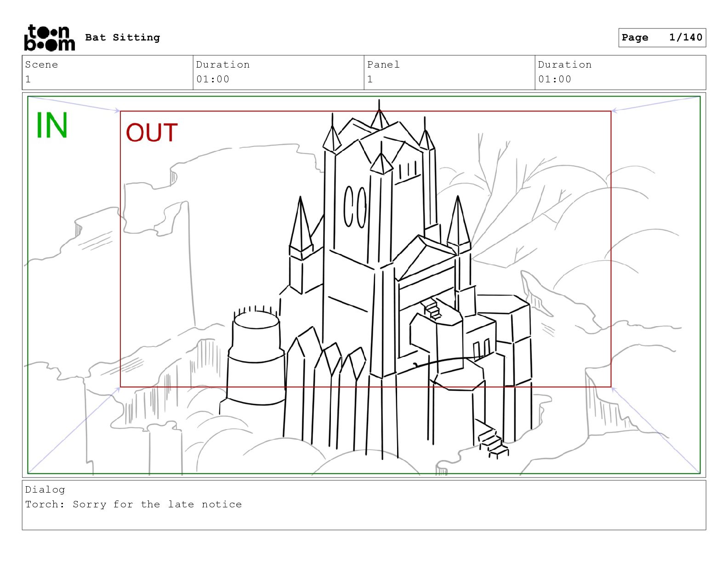Image resolution: width=728 pixels, height=563 pixels.
Task: Click the 'Scene' header label
Action: tap(41, 65)
